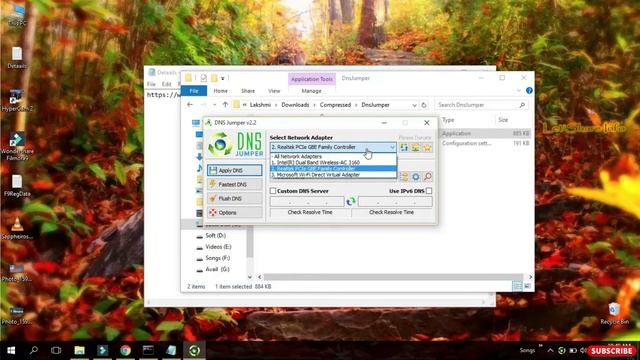Viewport: 640px width, 360px height.
Task: Click the Explorer Up arrow
Action: tap(225, 105)
